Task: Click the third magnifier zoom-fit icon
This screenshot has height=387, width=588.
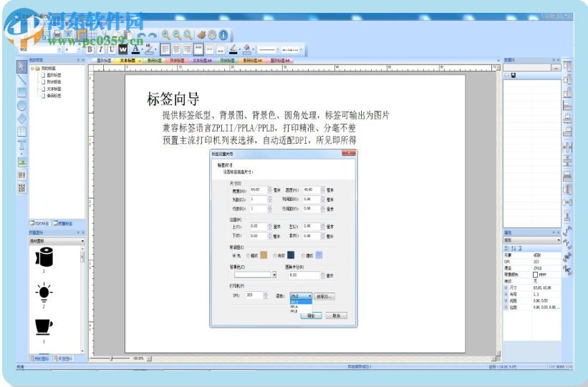Action: click(188, 35)
